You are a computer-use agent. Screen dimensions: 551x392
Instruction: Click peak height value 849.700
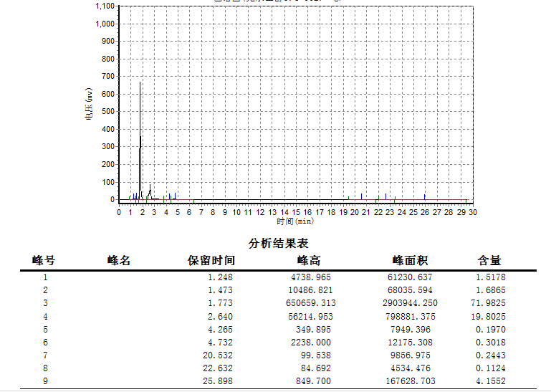click(x=313, y=381)
